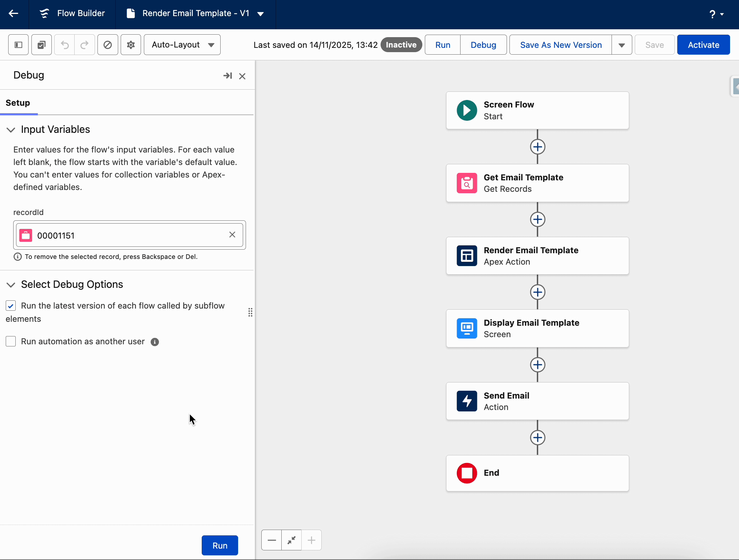Collapse the Debug panel with the dock arrow icon

point(228,75)
